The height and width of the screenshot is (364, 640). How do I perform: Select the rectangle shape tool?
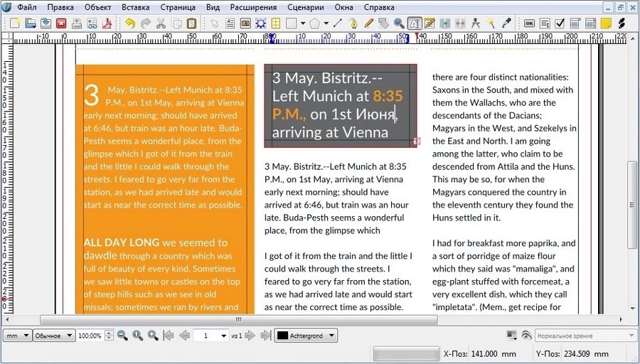(x=291, y=23)
